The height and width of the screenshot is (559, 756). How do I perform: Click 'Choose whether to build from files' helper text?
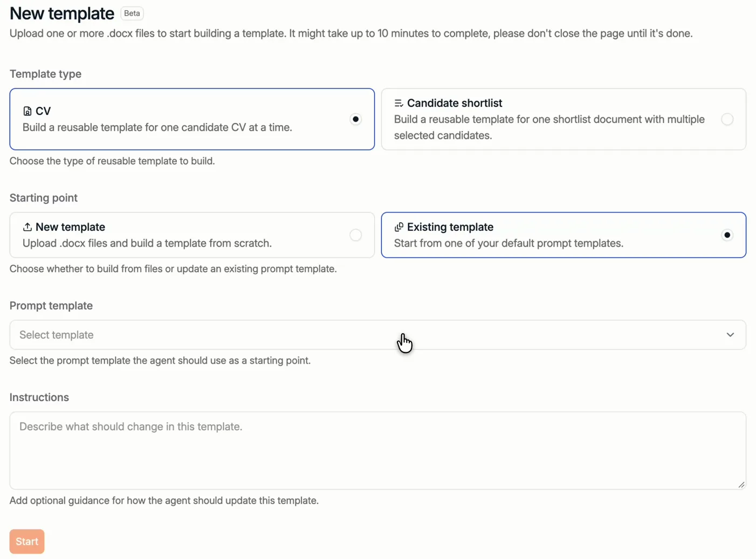point(173,269)
